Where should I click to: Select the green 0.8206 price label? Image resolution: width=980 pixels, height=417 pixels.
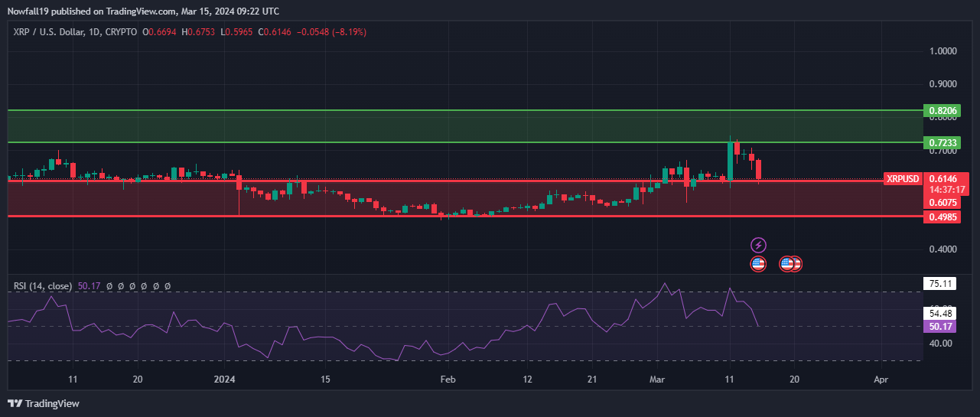click(x=943, y=111)
